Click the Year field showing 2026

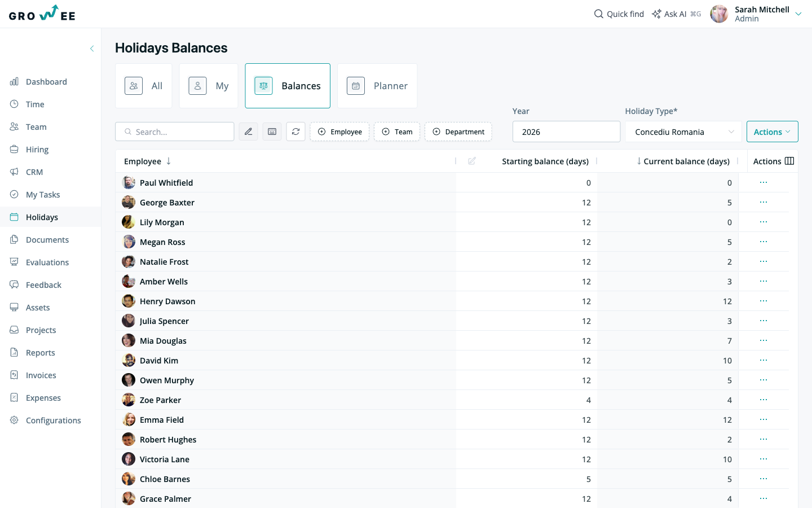566,132
